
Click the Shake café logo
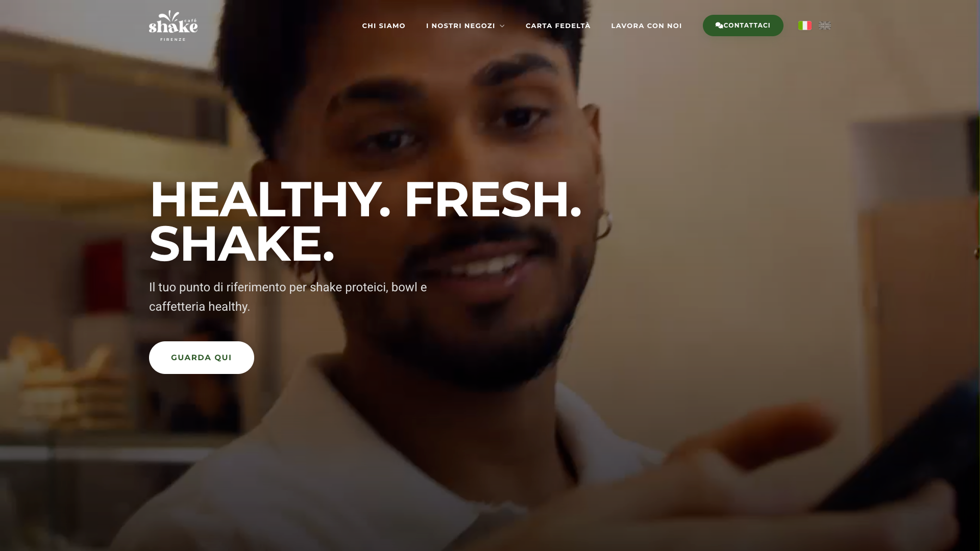pyautogui.click(x=173, y=26)
